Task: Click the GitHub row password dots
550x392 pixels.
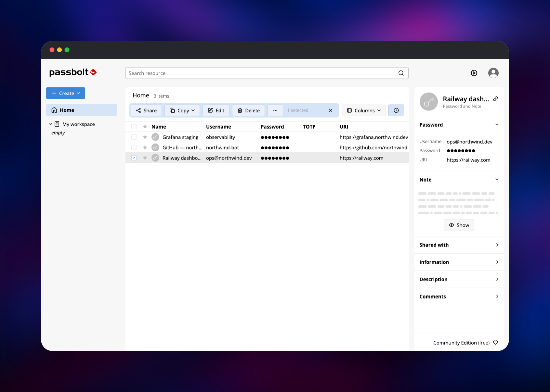Action: click(x=275, y=148)
